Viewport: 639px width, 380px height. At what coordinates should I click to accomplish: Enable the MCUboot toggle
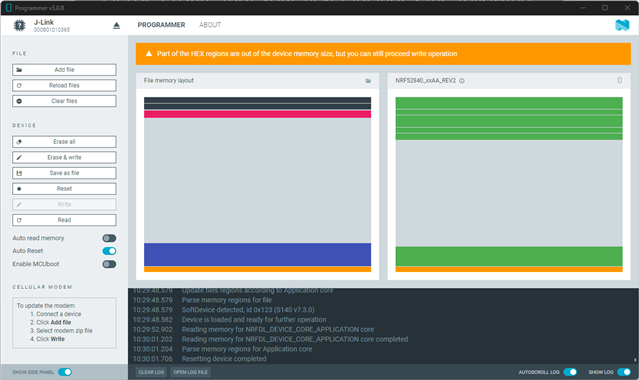(x=109, y=264)
